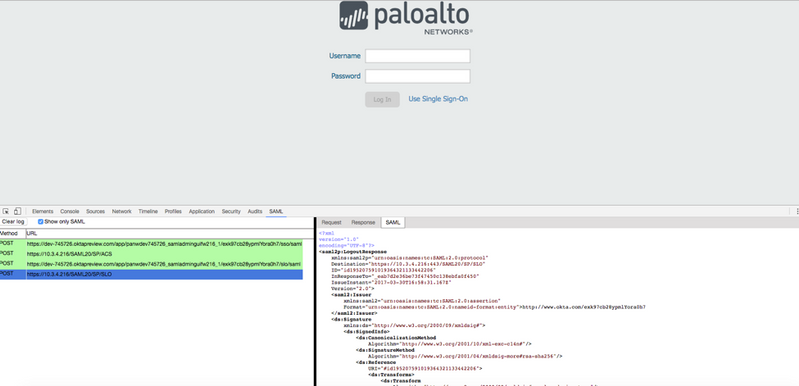Click the rsa-sha256 Algorithm line
Screen dimensions: 799x386
465,356
